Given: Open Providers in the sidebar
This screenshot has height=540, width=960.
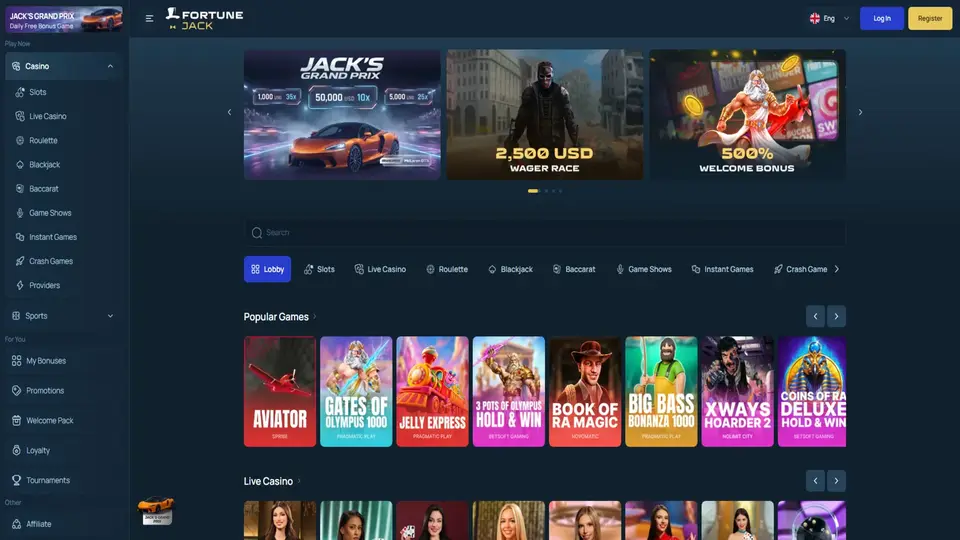Looking at the screenshot, I should point(44,285).
